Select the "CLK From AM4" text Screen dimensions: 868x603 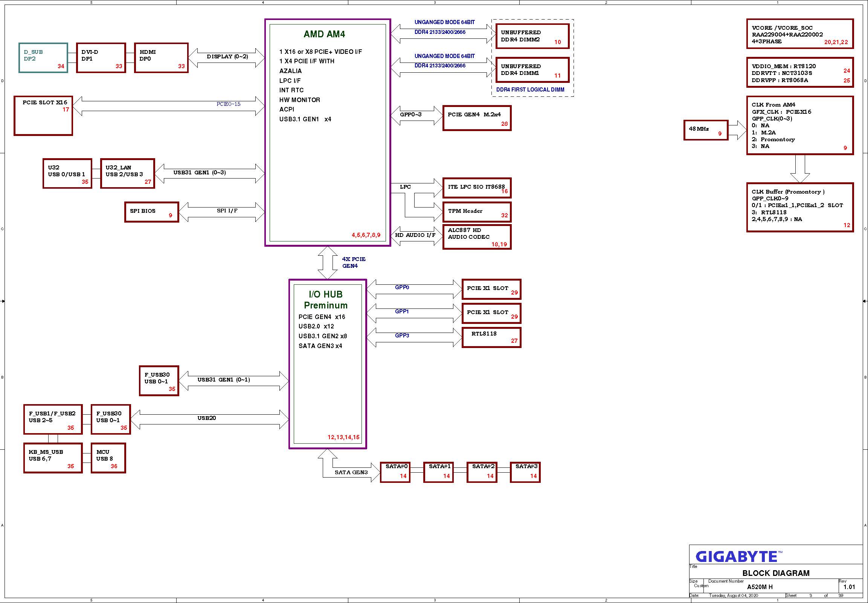click(x=773, y=105)
